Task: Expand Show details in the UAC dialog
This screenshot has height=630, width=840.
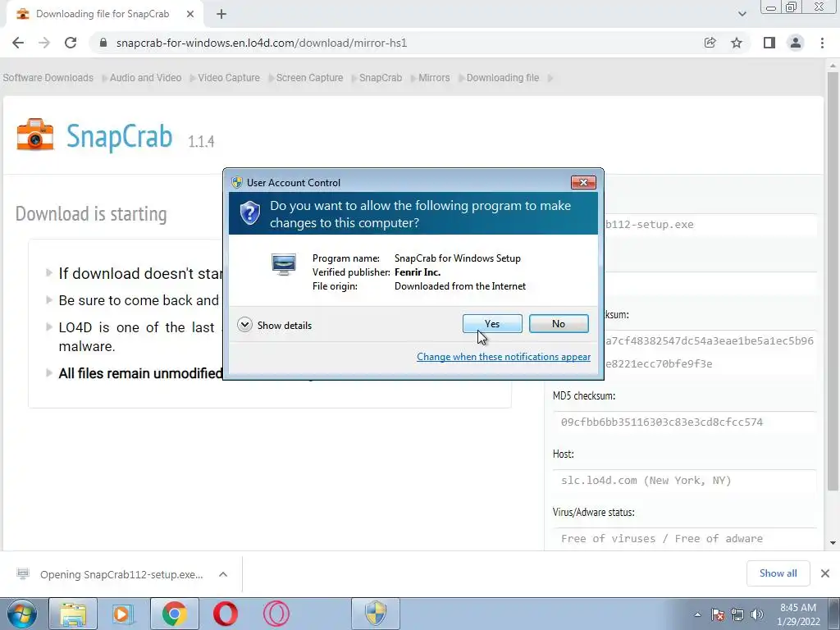Action: pos(274,325)
